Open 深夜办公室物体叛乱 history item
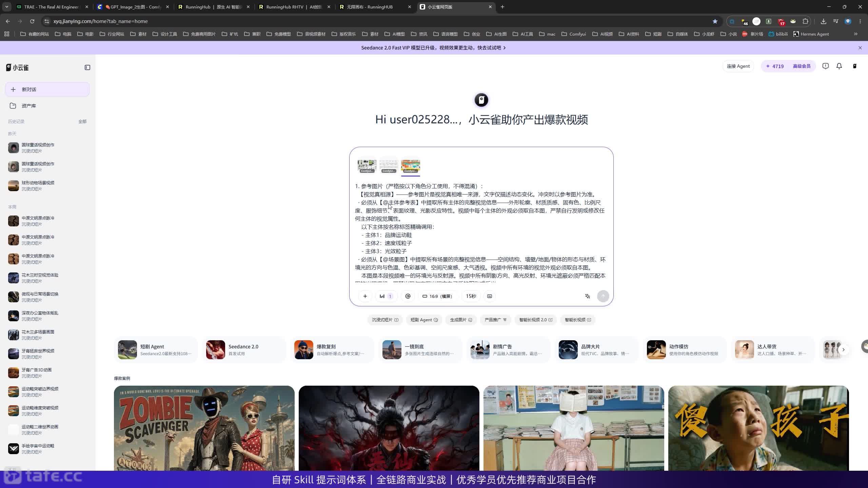 coord(47,316)
